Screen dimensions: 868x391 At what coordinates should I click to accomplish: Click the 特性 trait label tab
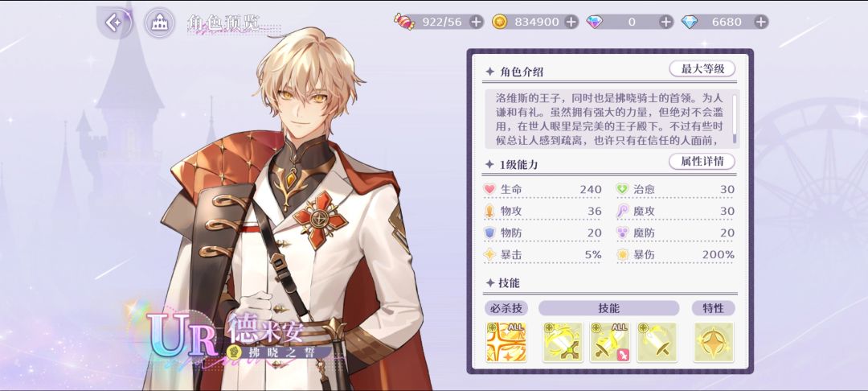(x=714, y=308)
